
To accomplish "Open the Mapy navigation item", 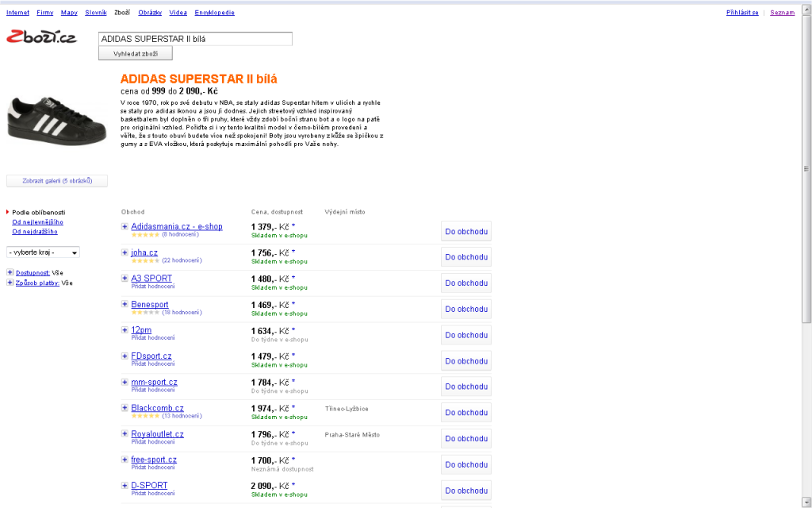I will click(69, 13).
